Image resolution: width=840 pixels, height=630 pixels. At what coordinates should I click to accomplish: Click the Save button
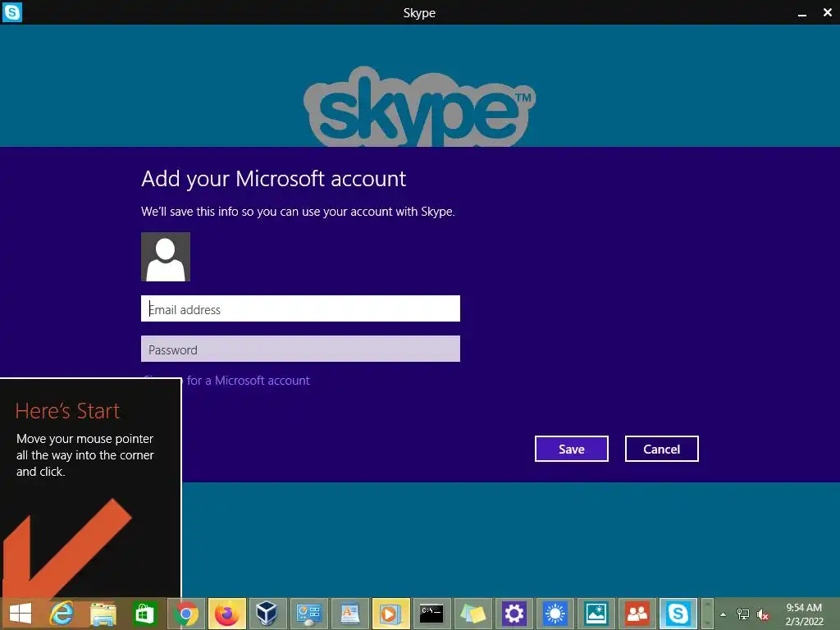pyautogui.click(x=571, y=449)
